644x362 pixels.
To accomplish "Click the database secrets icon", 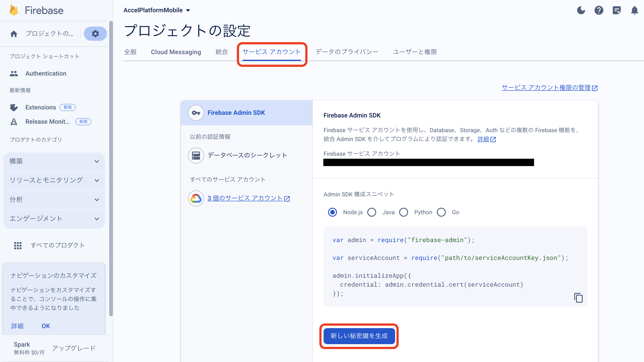I will (x=196, y=155).
